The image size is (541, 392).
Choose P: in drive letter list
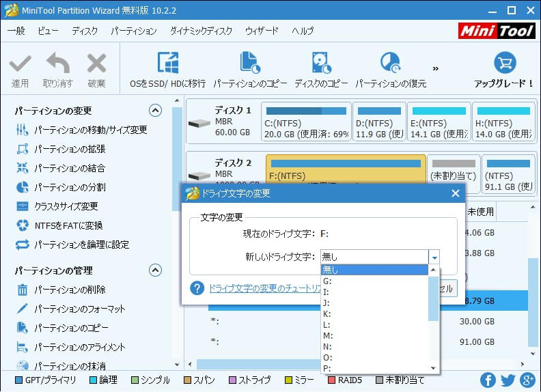click(x=374, y=368)
